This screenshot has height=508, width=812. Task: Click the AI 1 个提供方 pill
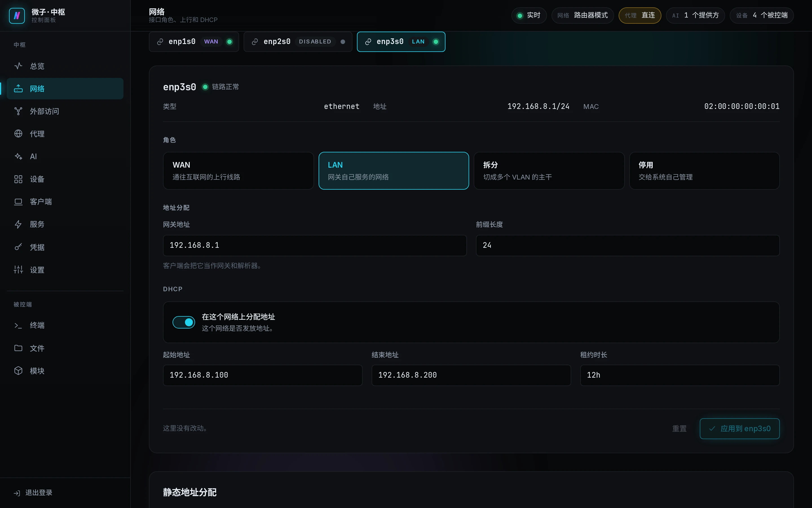click(695, 16)
